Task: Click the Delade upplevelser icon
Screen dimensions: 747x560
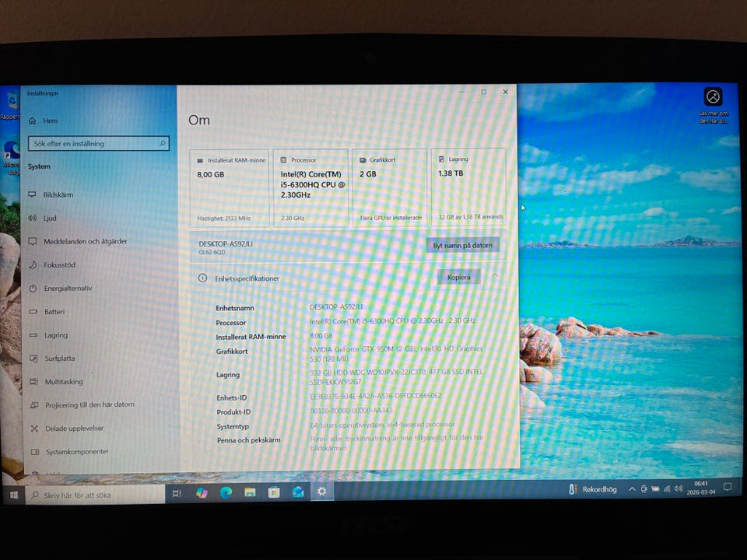Action: pyautogui.click(x=34, y=428)
